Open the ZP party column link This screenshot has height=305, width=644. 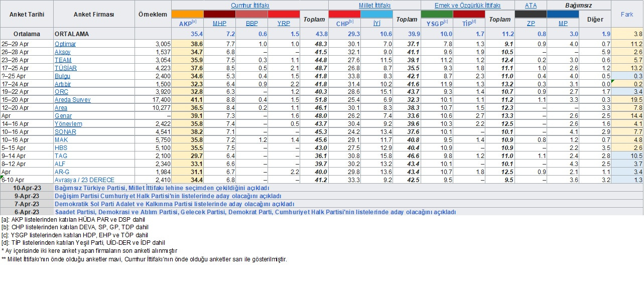(531, 23)
